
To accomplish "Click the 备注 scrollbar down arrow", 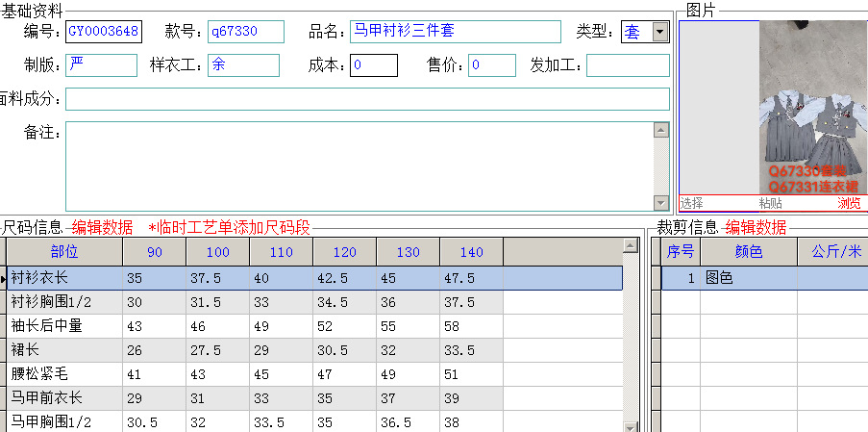I will tap(661, 203).
